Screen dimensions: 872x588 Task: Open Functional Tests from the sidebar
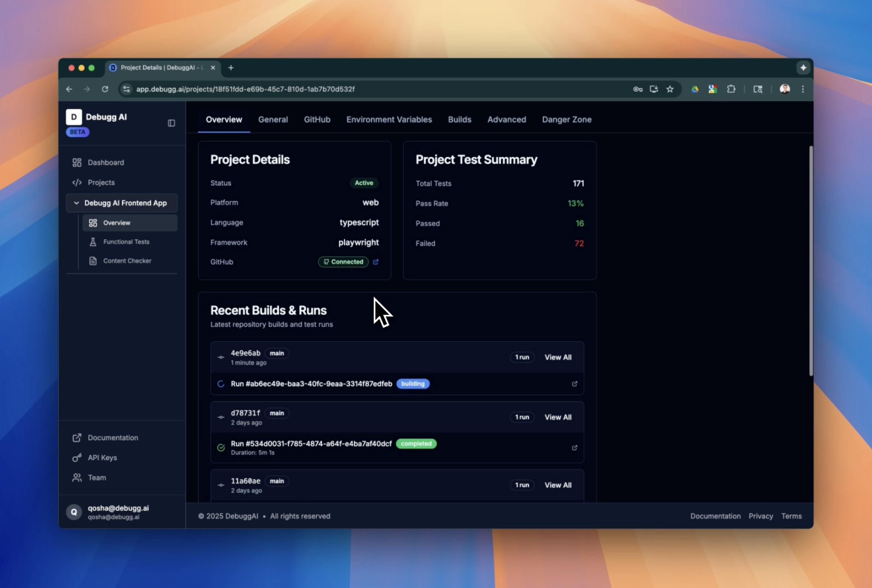click(126, 242)
